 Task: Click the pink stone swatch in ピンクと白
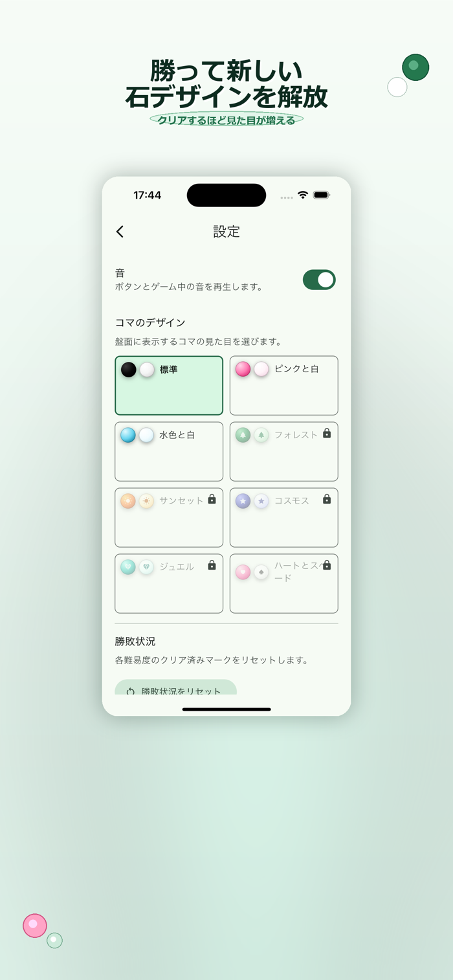[x=243, y=369]
